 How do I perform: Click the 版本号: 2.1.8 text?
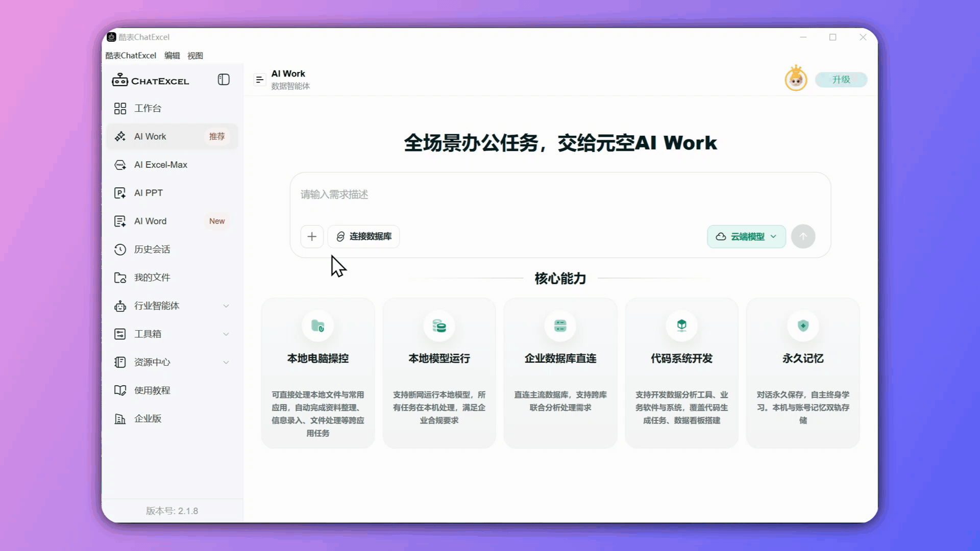coord(172,511)
